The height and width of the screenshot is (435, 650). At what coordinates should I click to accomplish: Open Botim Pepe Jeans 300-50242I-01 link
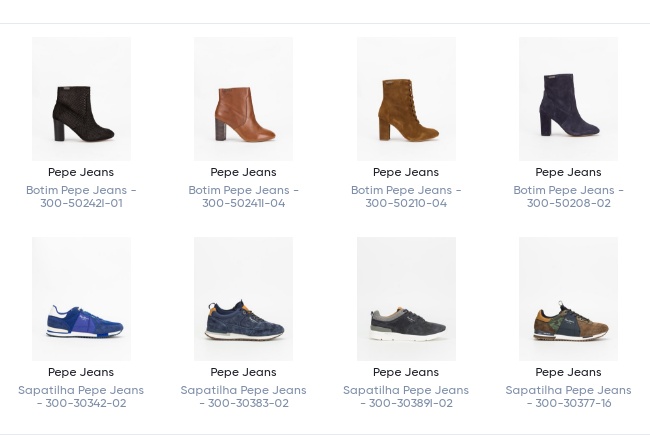(x=81, y=196)
